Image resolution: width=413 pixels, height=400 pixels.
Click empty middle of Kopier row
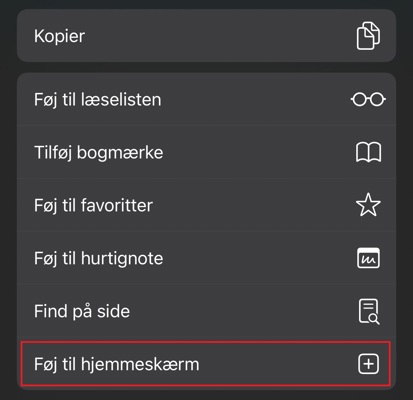coord(220,36)
